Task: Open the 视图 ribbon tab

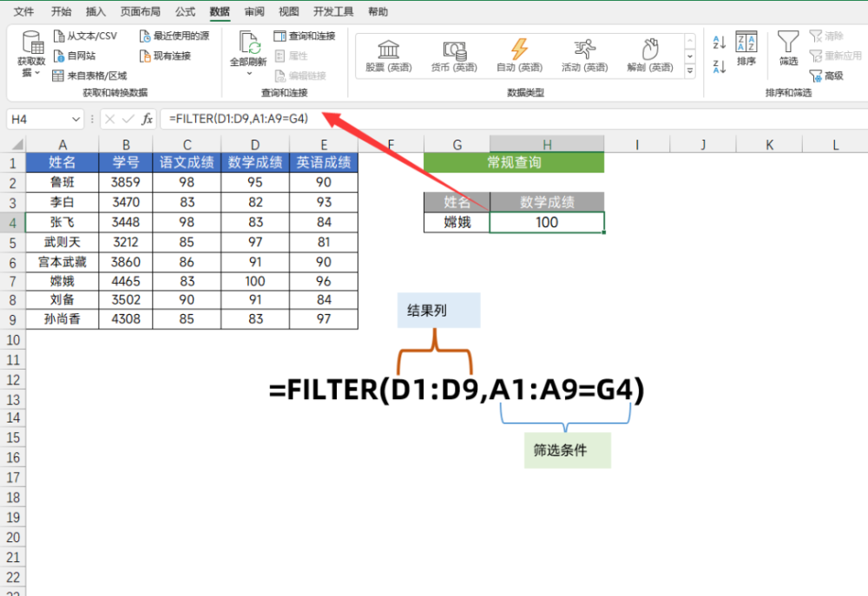Action: click(x=288, y=11)
